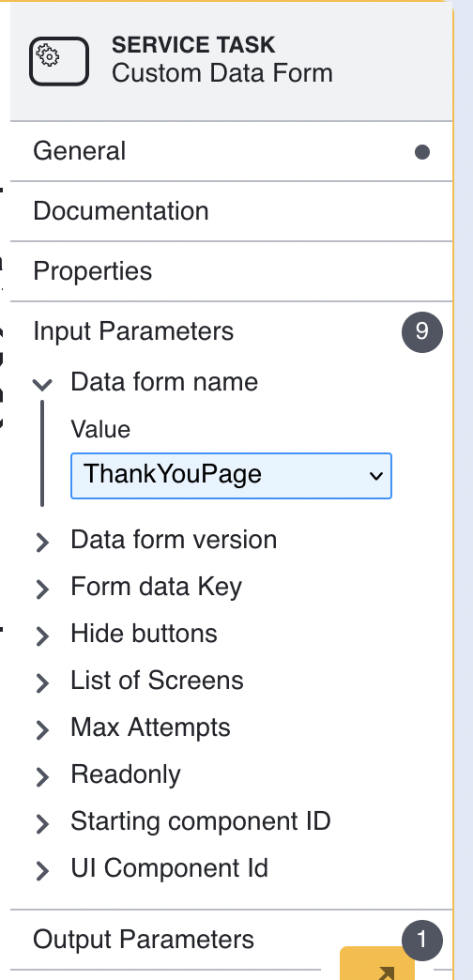The width and height of the screenshot is (473, 980).
Task: Open the Properties section
Action: coord(231,271)
